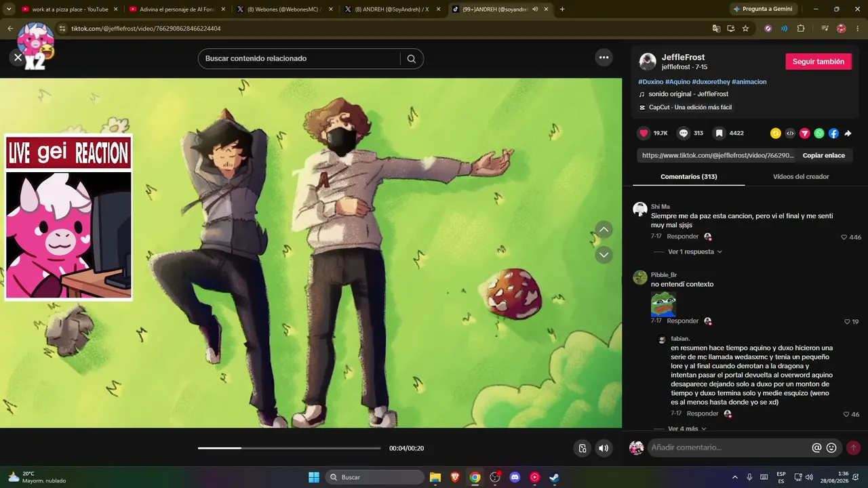The width and height of the screenshot is (868, 488).
Task: Click the browser address bar URL
Action: pyautogui.click(x=146, y=28)
